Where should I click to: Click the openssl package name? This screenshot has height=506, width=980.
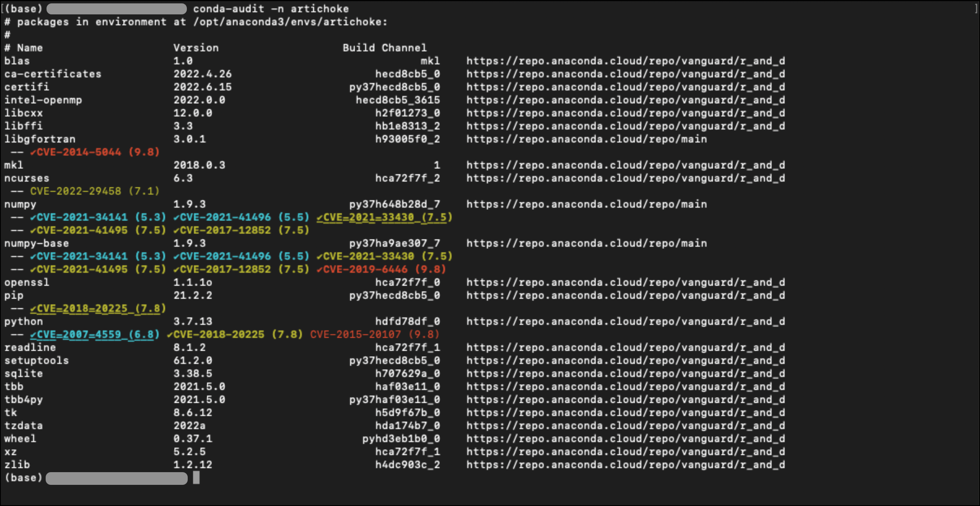coord(27,282)
